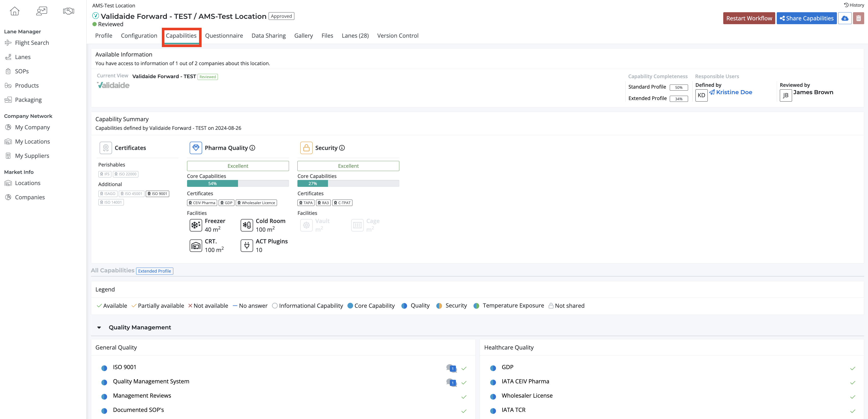Screen dimensions: 868x419
Task: Click the Cold Room thermometer icon
Action: pos(247,225)
